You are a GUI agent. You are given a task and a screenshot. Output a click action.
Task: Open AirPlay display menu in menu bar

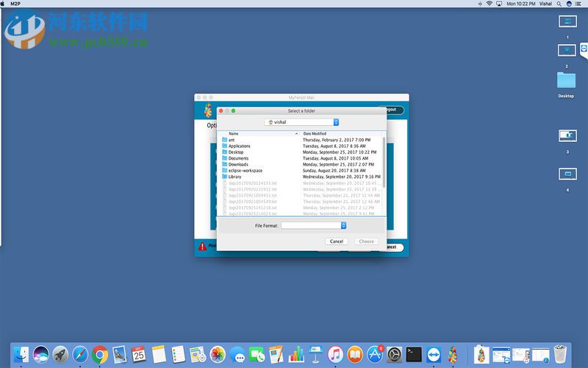499,4
